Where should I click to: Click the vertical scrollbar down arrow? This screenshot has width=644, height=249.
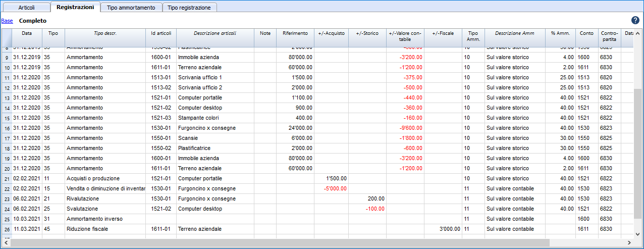(638, 235)
